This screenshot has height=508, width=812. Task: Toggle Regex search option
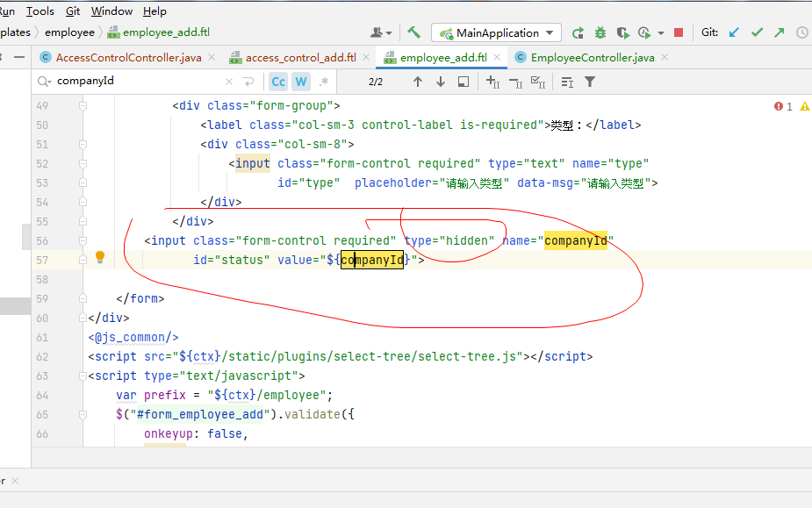tap(324, 82)
